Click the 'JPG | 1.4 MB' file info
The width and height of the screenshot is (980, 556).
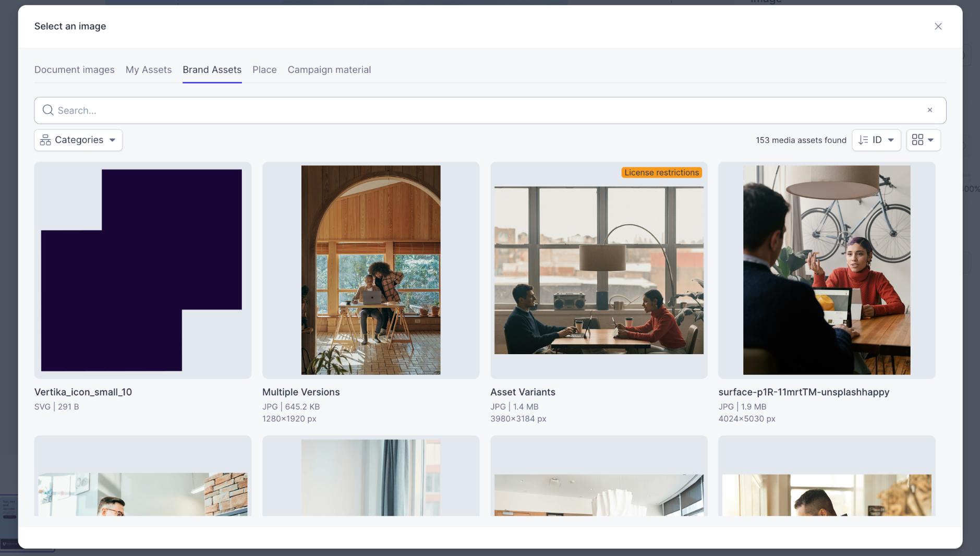click(514, 406)
